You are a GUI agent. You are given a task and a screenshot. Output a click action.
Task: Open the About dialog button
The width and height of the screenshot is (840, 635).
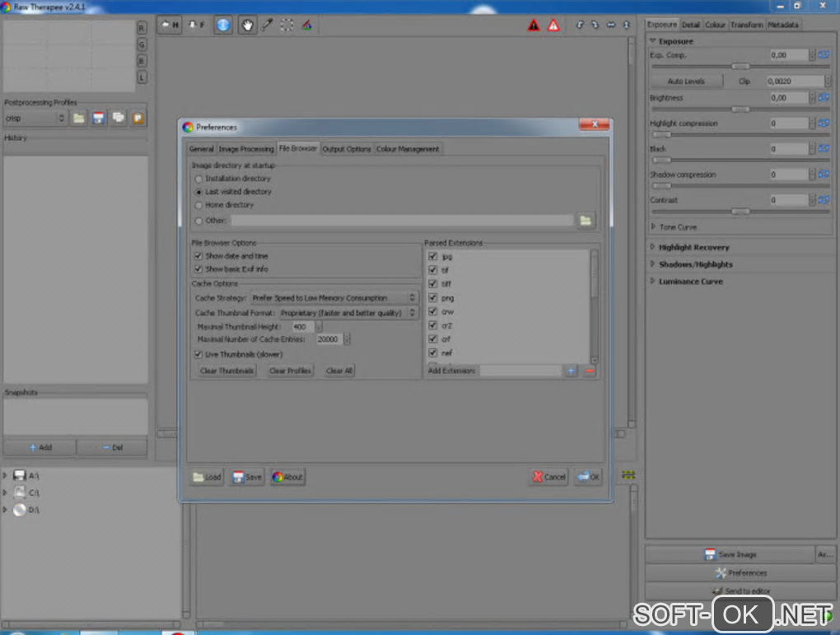coord(287,477)
